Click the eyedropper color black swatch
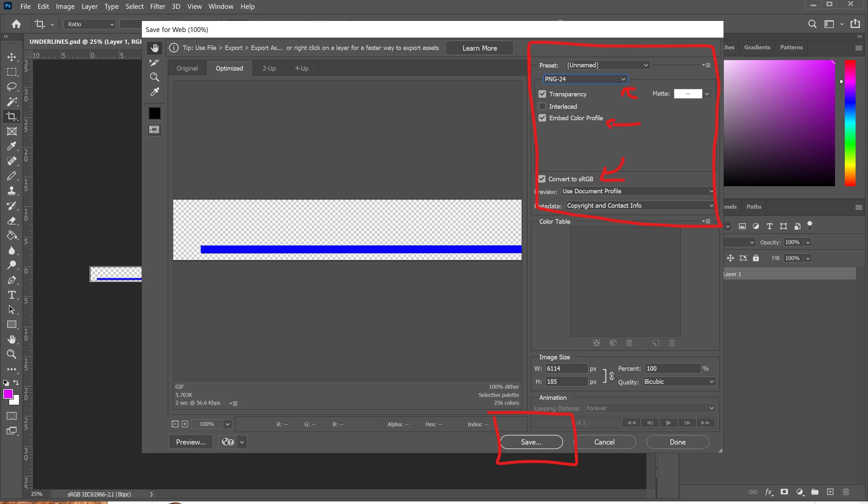The image size is (868, 504). tap(154, 113)
